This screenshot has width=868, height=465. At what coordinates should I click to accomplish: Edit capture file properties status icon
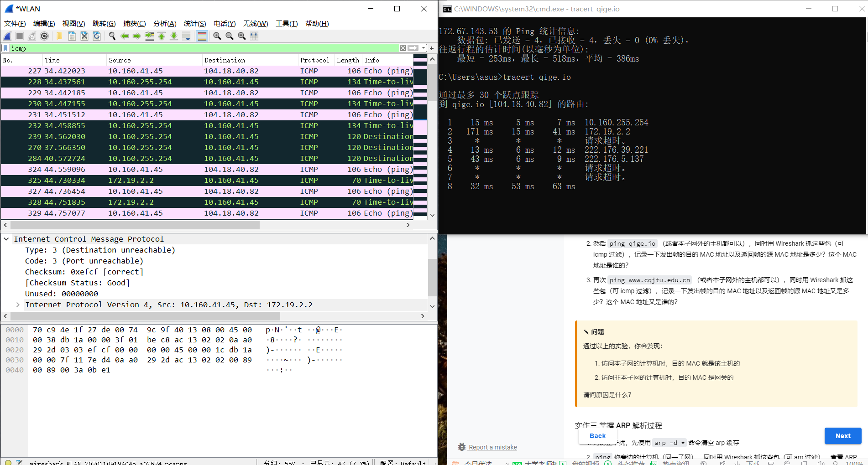coord(19,462)
